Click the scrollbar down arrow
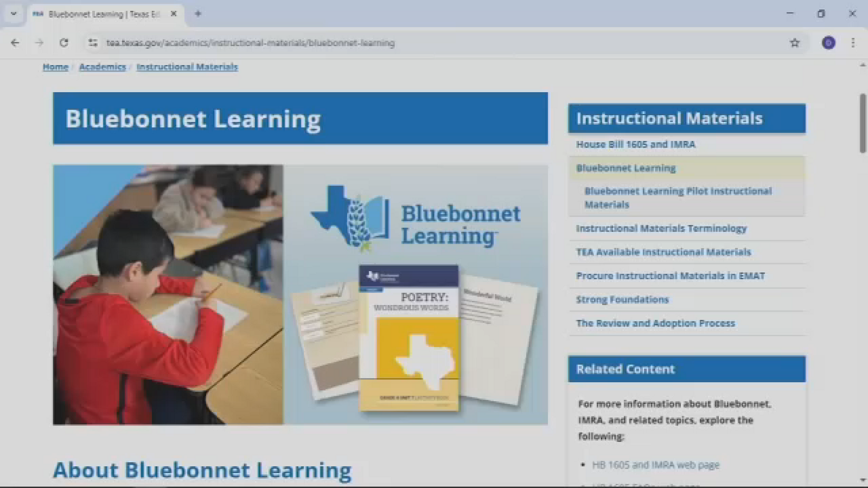Viewport: 868px width, 488px height. pos(863,480)
